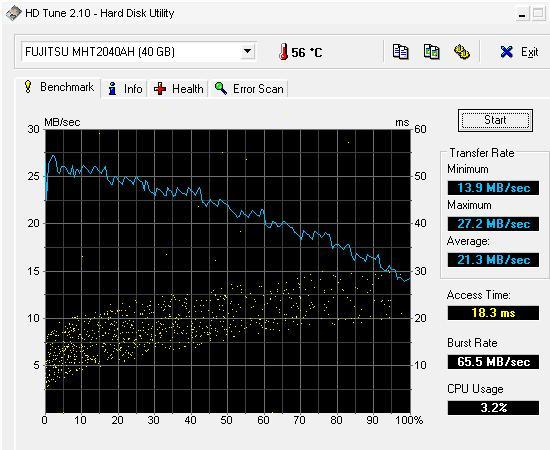The width and height of the screenshot is (550, 450).
Task: Click the copy info to clipboard icon
Action: point(400,52)
